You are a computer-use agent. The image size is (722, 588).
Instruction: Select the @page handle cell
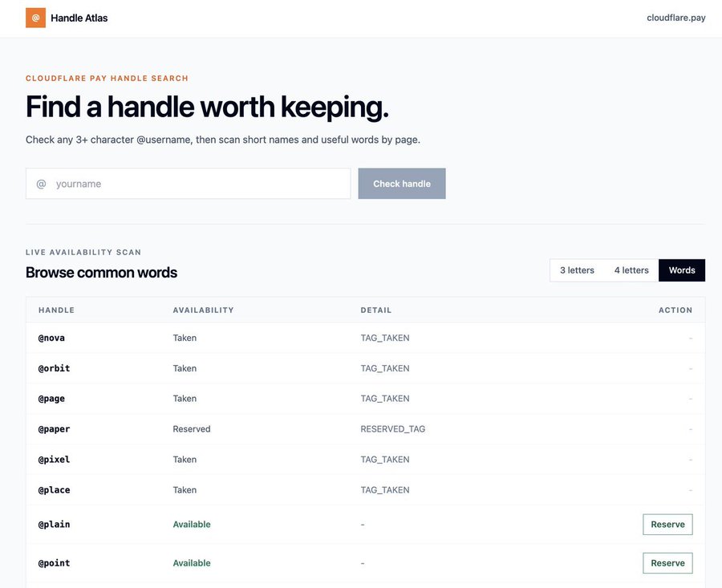point(51,399)
